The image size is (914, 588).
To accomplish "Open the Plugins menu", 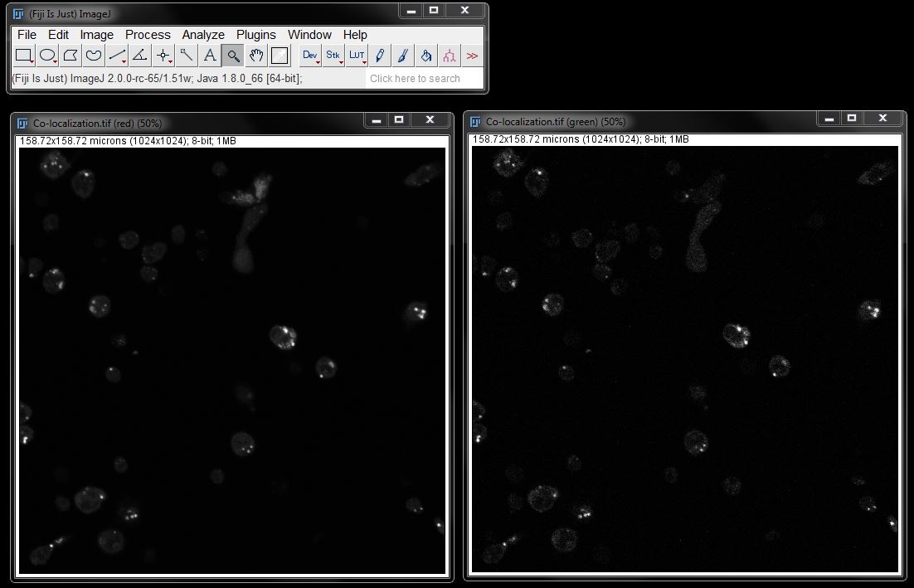I will tap(255, 35).
